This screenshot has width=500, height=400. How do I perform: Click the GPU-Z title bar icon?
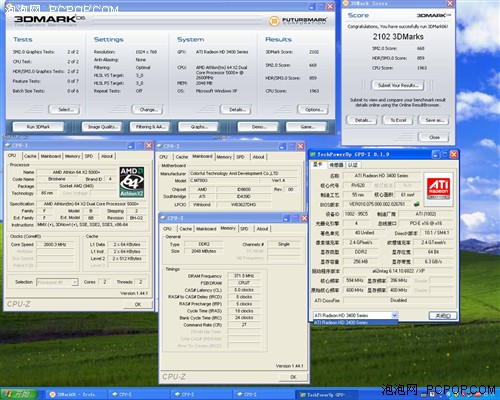pos(313,154)
